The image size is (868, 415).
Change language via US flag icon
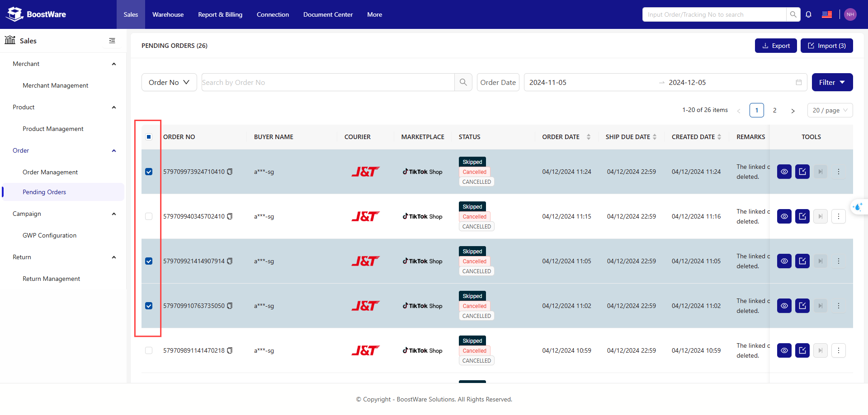click(x=827, y=14)
